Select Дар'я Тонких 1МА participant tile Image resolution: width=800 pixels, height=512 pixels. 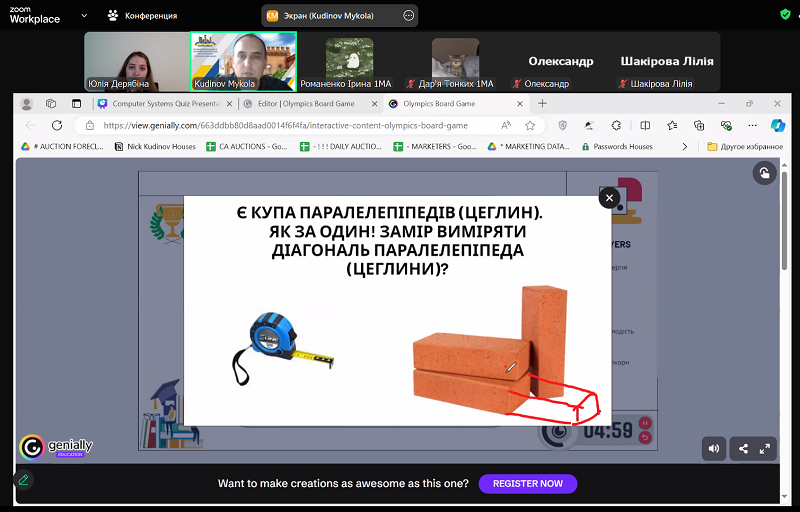point(456,62)
